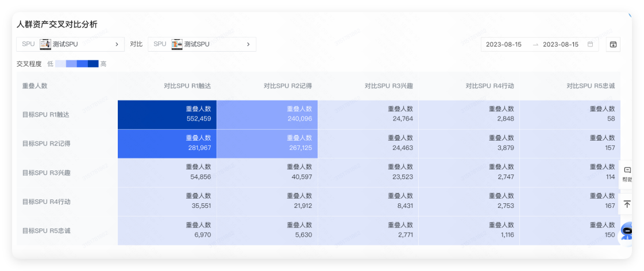Click the back-to-top arrow icon

click(x=627, y=204)
